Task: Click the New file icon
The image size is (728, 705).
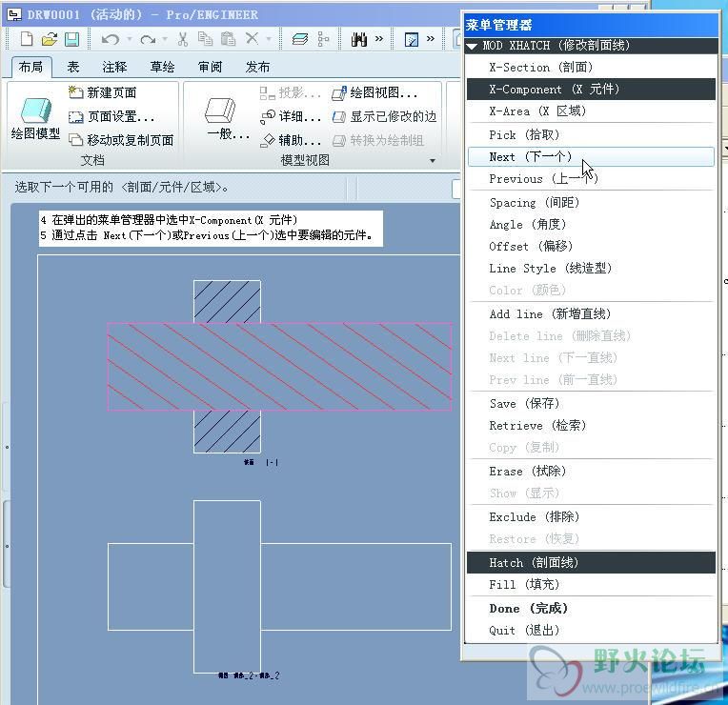Action: pyautogui.click(x=27, y=39)
